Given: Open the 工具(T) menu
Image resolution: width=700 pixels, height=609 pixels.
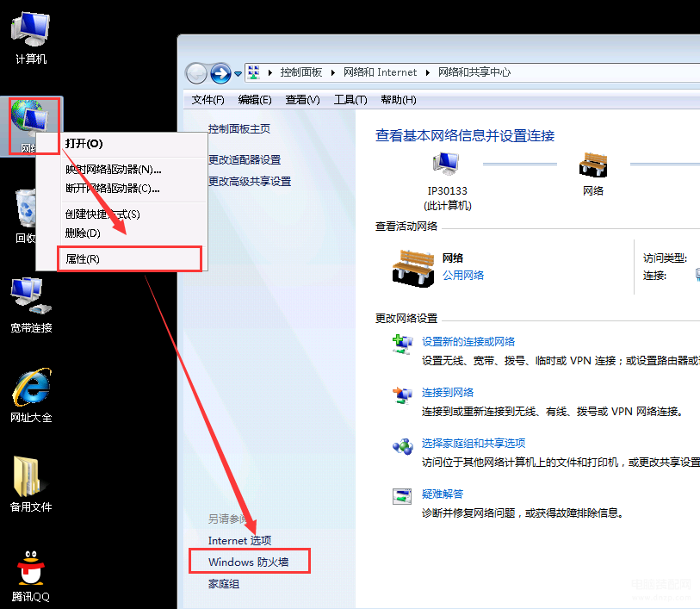Looking at the screenshot, I should click(350, 100).
